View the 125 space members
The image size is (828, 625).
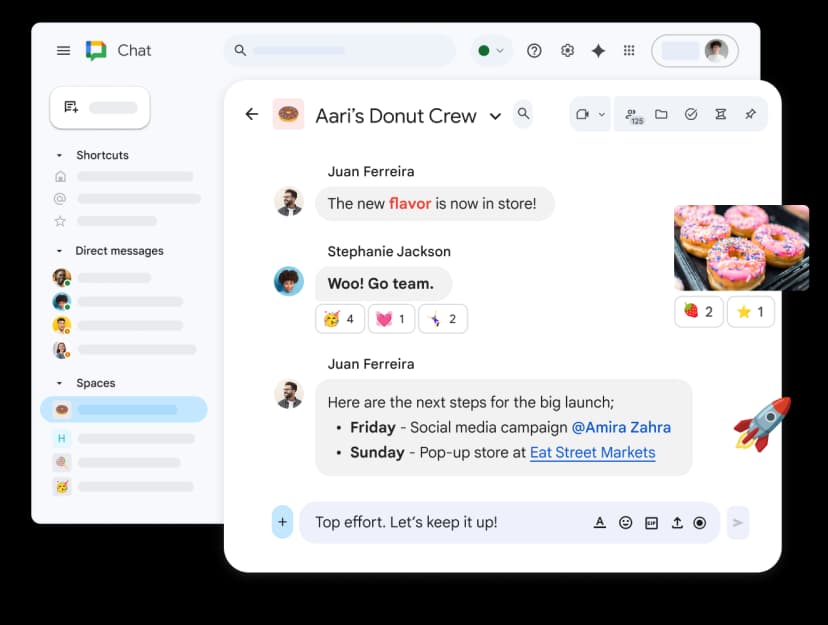click(633, 115)
